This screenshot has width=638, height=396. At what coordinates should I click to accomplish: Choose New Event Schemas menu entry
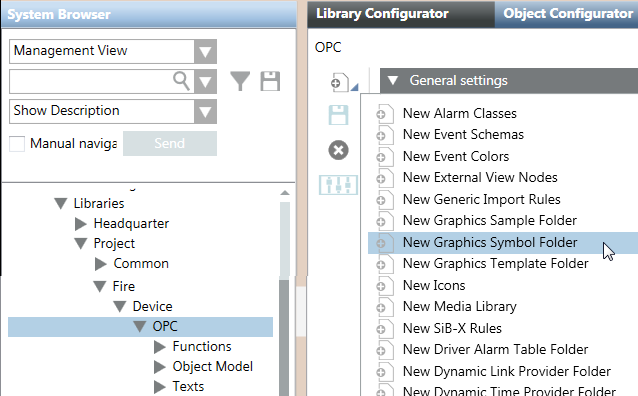tap(463, 135)
